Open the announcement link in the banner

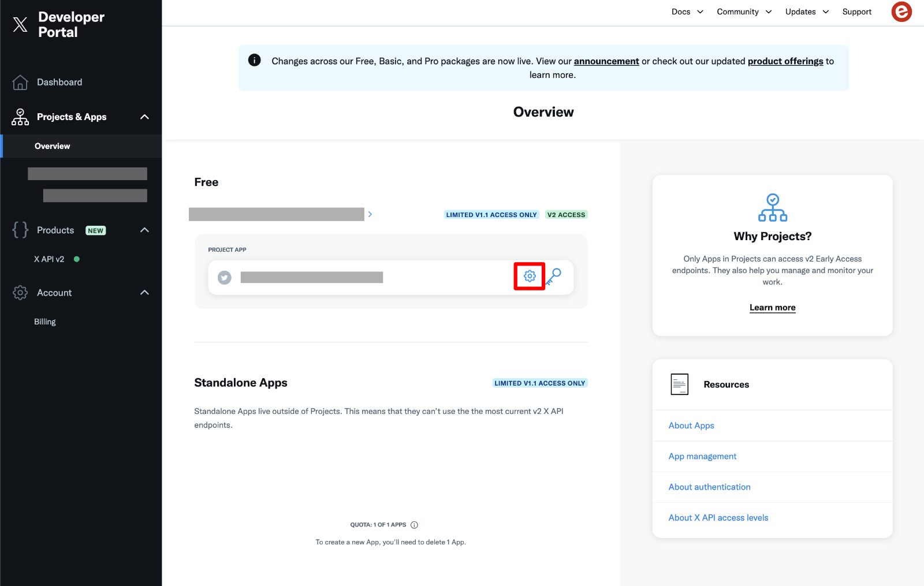coord(606,61)
